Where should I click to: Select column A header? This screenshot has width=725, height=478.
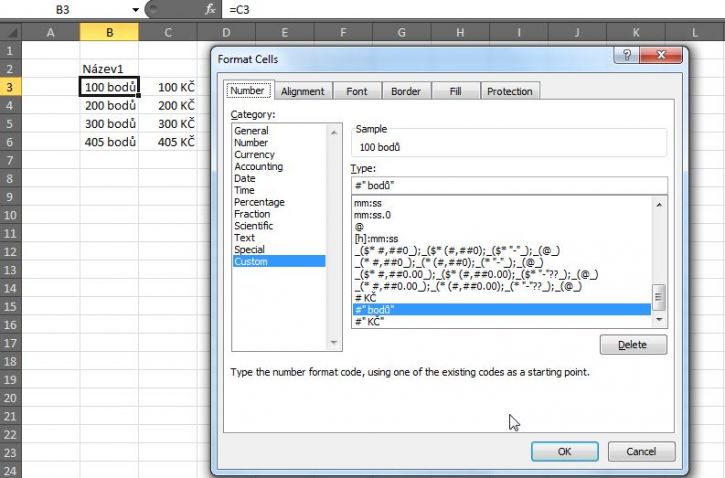(50, 32)
